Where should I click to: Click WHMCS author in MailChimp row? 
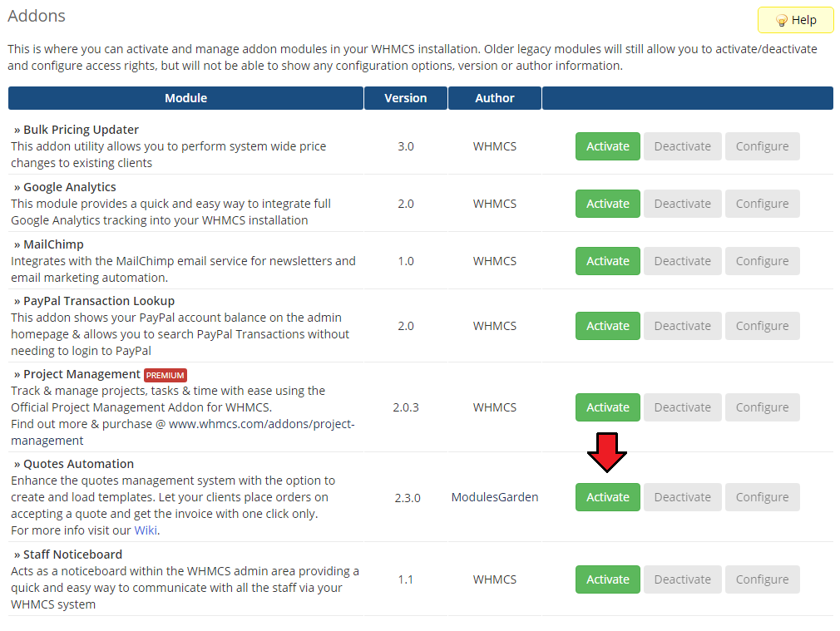[495, 261]
